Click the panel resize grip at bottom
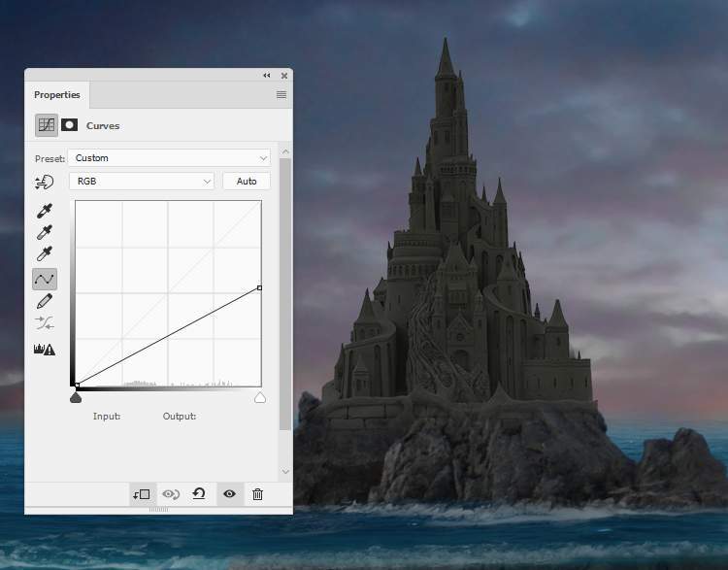The width and height of the screenshot is (728, 570). [158, 510]
